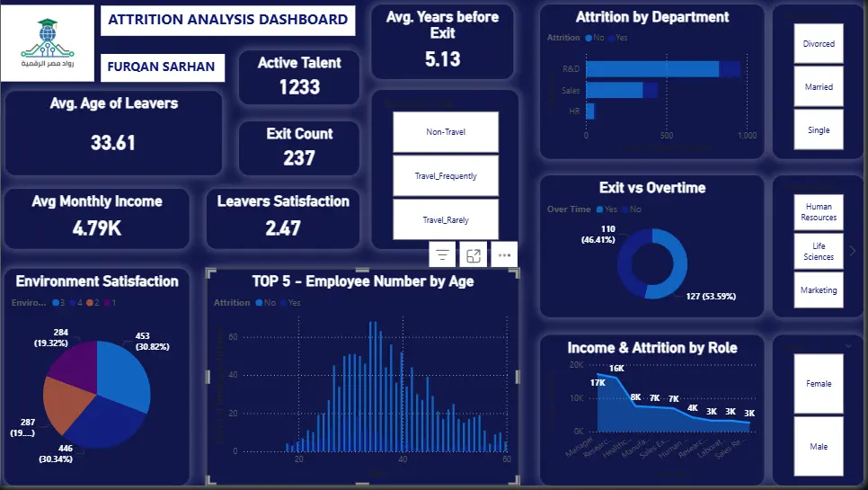This screenshot has height=490, width=868.
Task: Click Attrition No legend in age chart
Action: pos(266,303)
